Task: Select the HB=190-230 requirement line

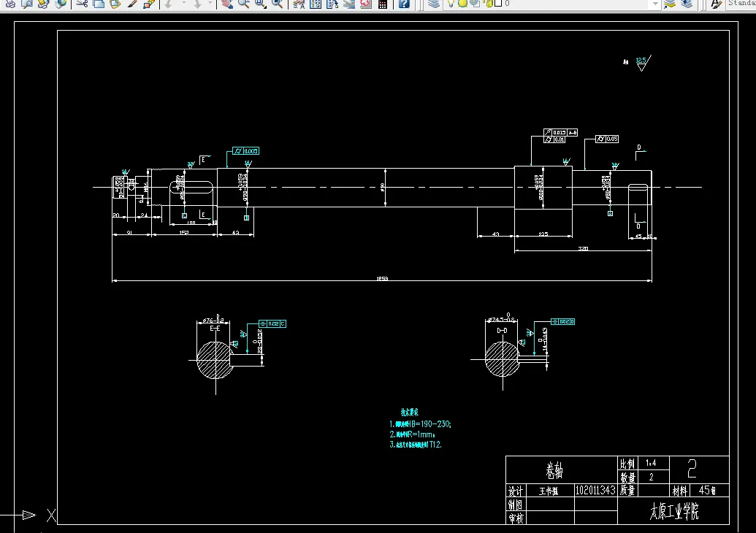Action: tap(421, 424)
